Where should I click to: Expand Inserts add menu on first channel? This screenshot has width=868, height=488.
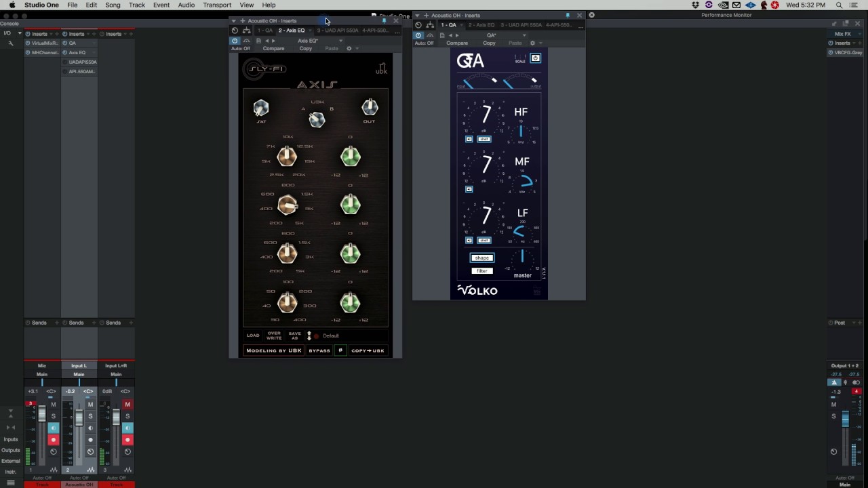[57, 34]
